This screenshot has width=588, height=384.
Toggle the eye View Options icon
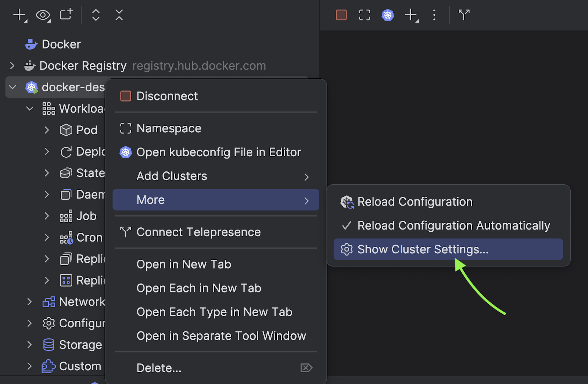pos(43,15)
